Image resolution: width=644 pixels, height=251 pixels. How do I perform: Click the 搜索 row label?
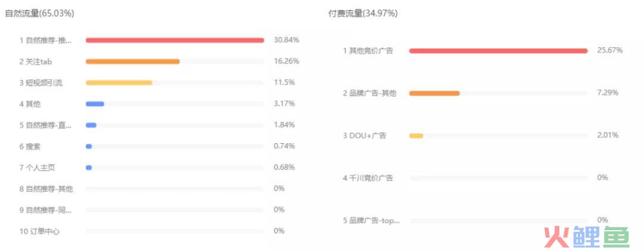(x=30, y=147)
